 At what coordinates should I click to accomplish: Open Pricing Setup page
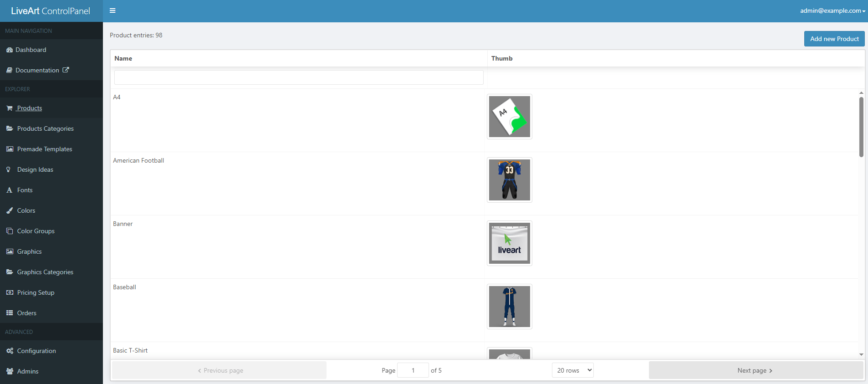point(51,292)
